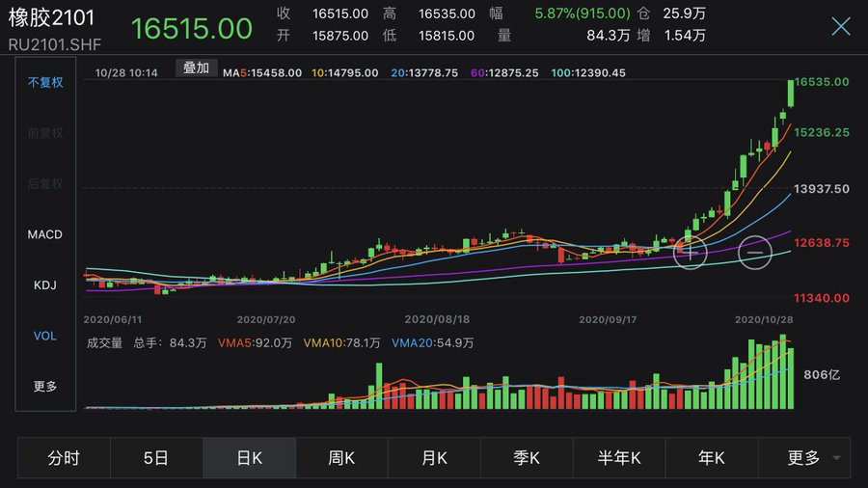Show the KDJ indicator
868x488 pixels.
[45, 285]
